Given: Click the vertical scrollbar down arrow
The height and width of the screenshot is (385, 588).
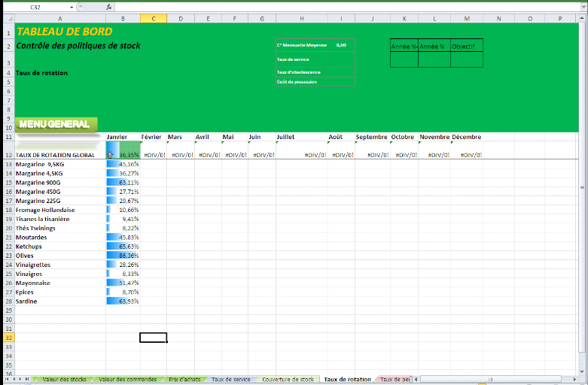Looking at the screenshot, I should coord(583,369).
